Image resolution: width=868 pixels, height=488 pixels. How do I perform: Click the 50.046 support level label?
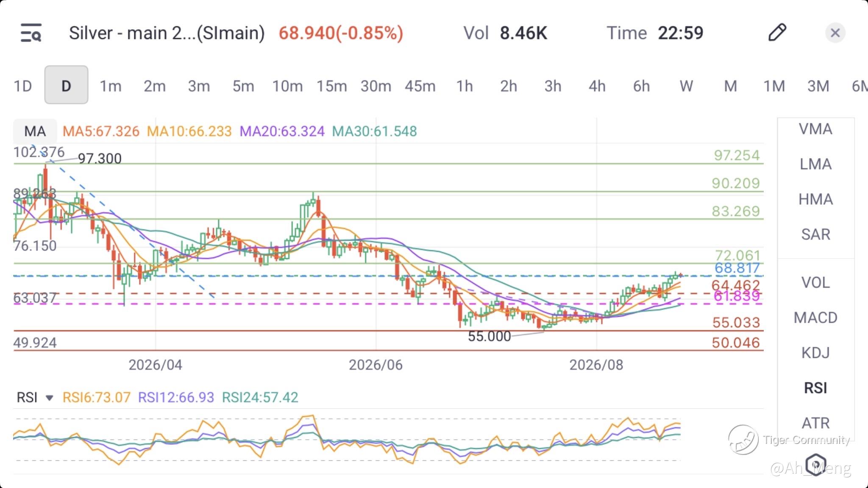click(x=736, y=343)
